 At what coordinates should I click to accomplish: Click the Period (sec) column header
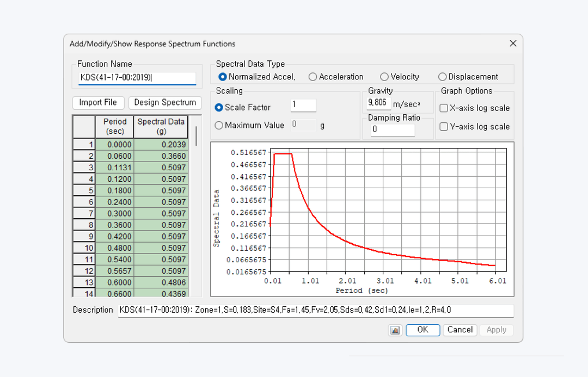tap(115, 127)
